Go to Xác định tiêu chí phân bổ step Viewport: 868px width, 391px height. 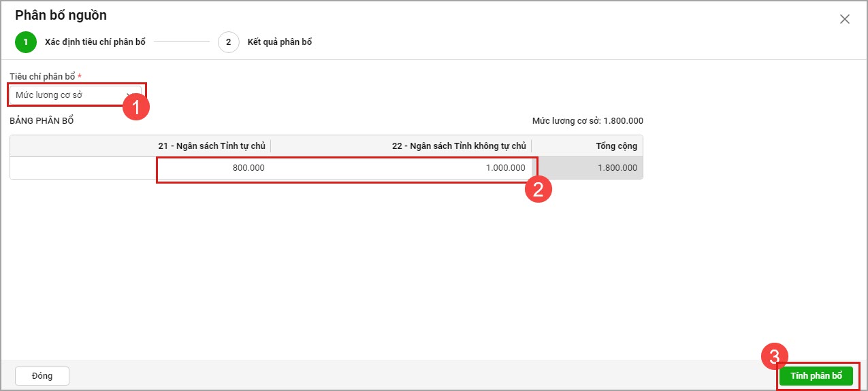pyautogui.click(x=95, y=42)
